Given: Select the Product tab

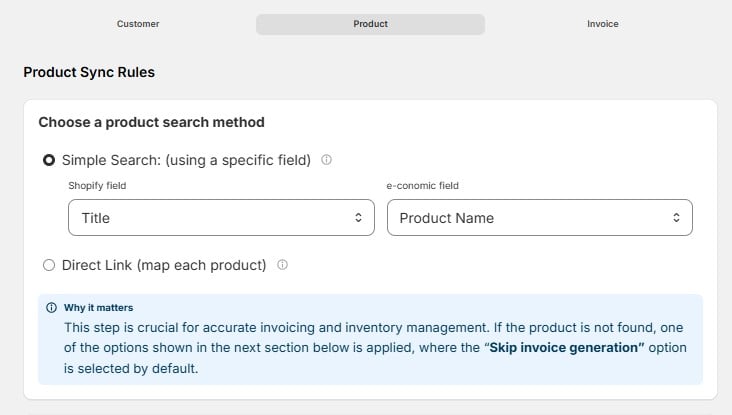Looking at the screenshot, I should click(370, 24).
